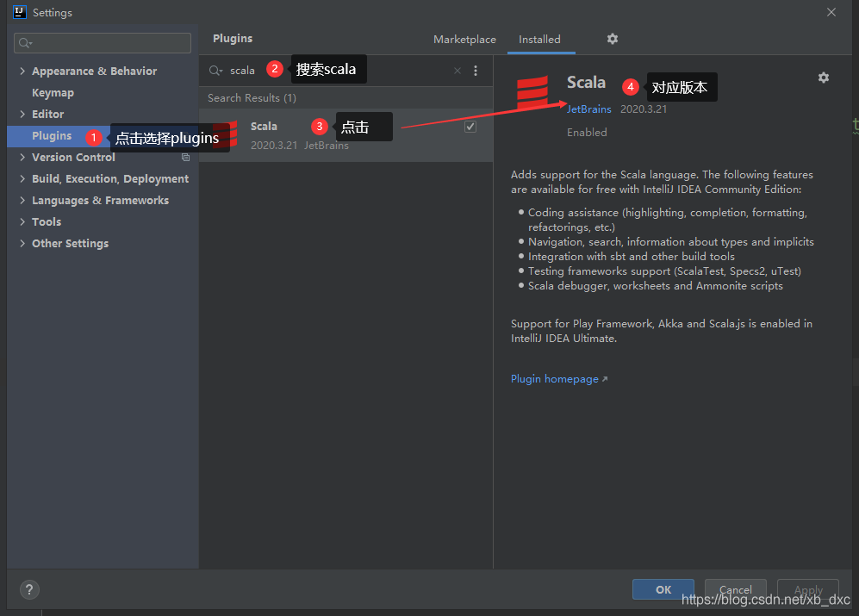This screenshot has height=616, width=859.
Task: Expand the Tools settings node
Action: (22, 221)
